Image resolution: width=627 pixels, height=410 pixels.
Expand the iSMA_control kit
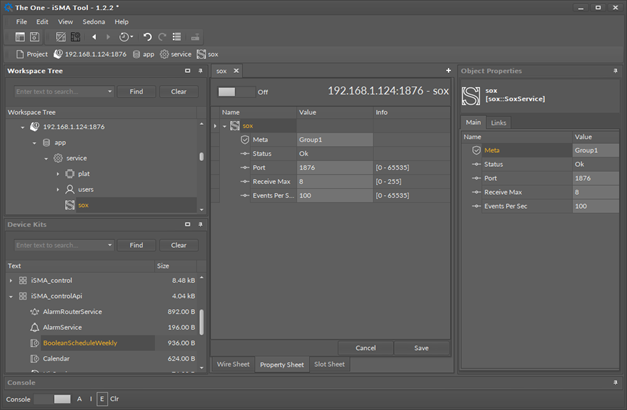pos(11,281)
